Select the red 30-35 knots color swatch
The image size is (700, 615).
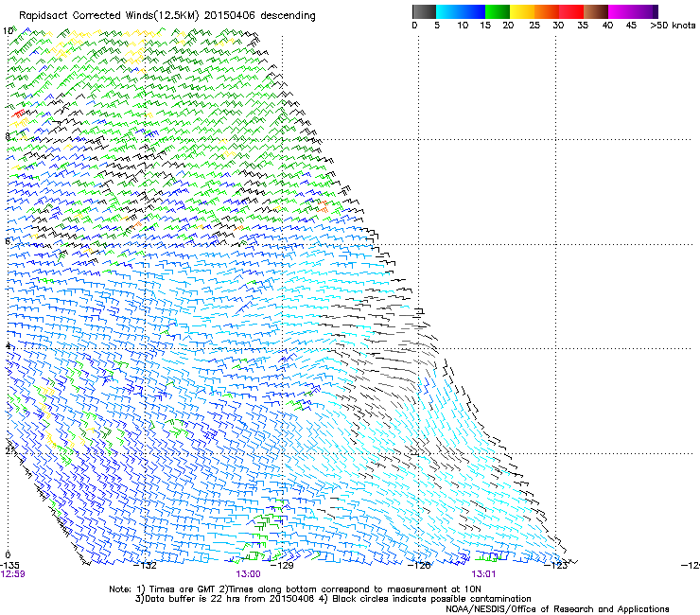[571, 11]
